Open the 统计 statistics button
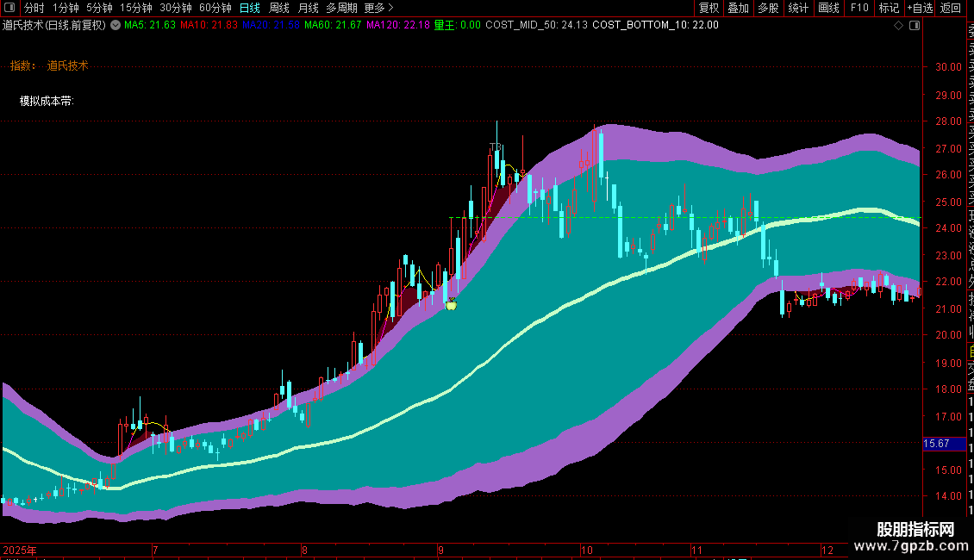974x560 pixels. coord(798,8)
